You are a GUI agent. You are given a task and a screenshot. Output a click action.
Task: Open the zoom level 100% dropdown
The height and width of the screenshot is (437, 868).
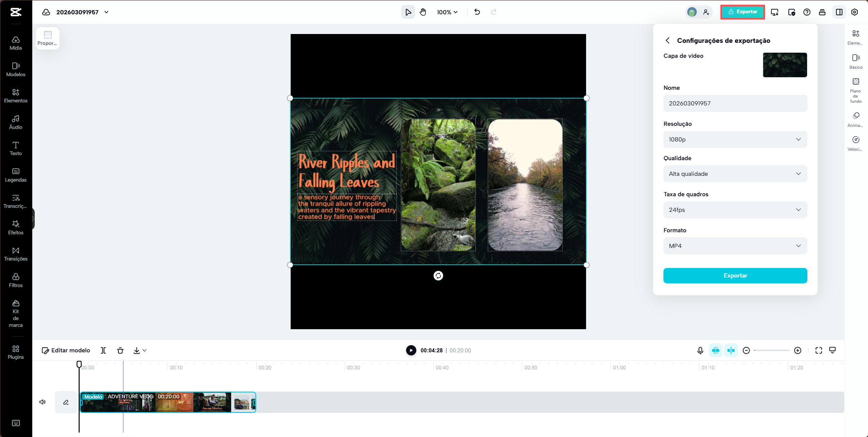(447, 12)
